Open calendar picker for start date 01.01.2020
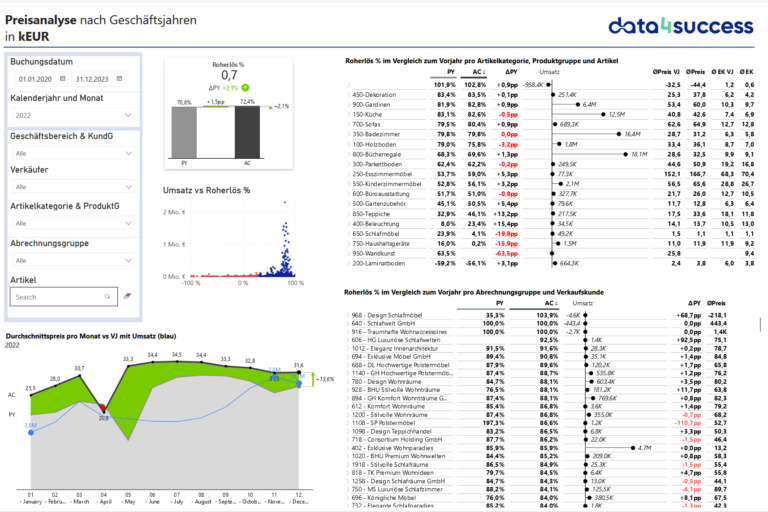This screenshot has height=512, width=768. pos(63,78)
